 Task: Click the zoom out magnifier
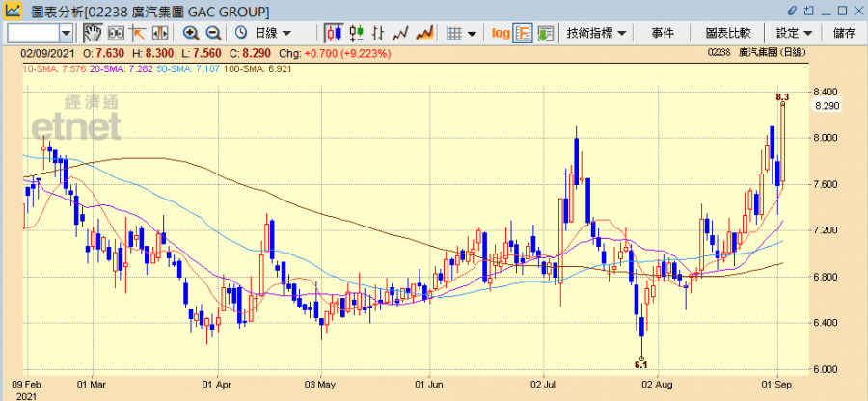tap(212, 33)
